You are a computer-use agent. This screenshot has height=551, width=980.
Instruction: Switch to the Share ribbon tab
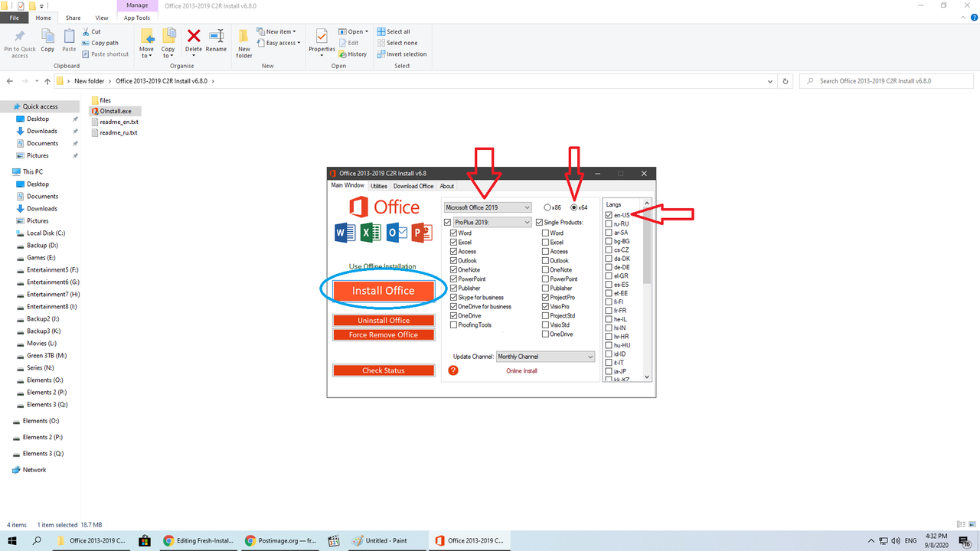point(73,18)
